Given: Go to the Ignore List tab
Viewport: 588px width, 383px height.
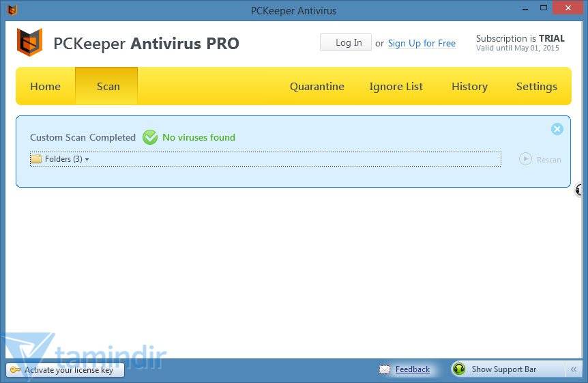Looking at the screenshot, I should 396,87.
